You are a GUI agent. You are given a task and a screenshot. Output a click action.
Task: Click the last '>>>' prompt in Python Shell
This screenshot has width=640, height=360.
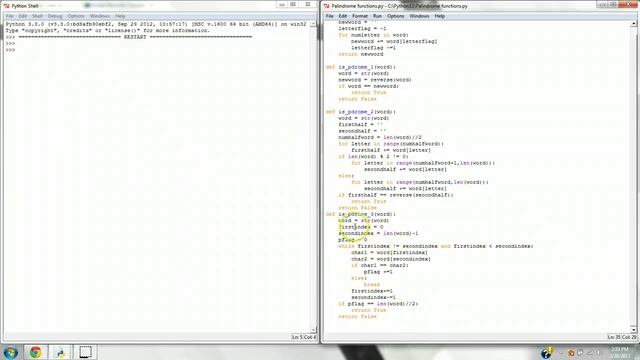(10, 50)
